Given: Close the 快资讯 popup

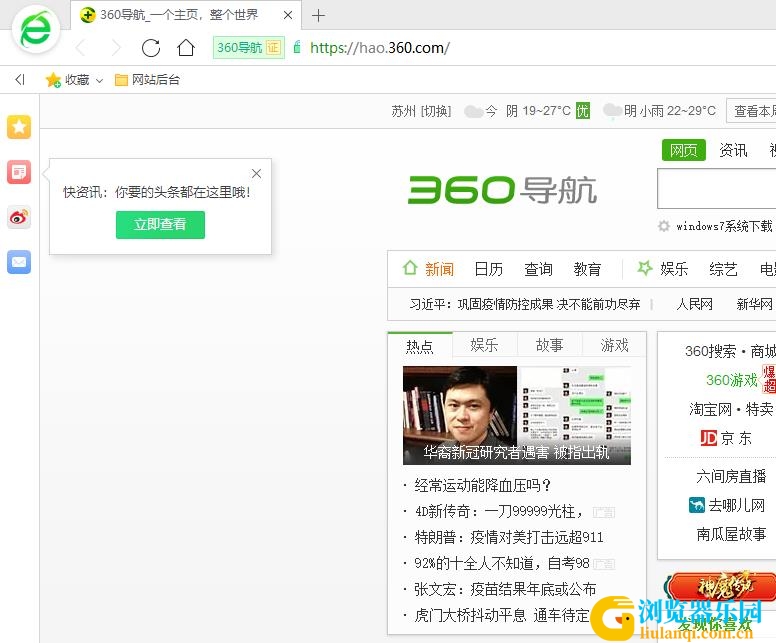Looking at the screenshot, I should pos(256,173).
